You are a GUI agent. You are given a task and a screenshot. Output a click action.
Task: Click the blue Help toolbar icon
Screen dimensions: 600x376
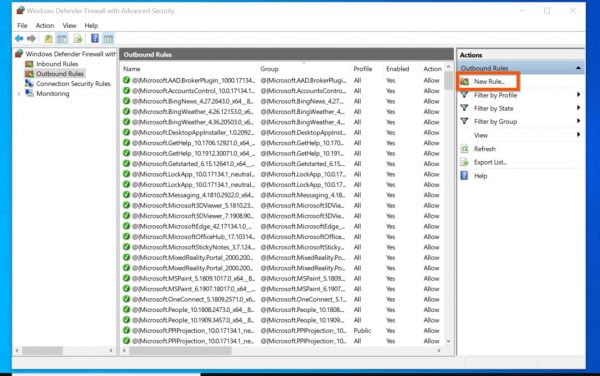coord(95,39)
